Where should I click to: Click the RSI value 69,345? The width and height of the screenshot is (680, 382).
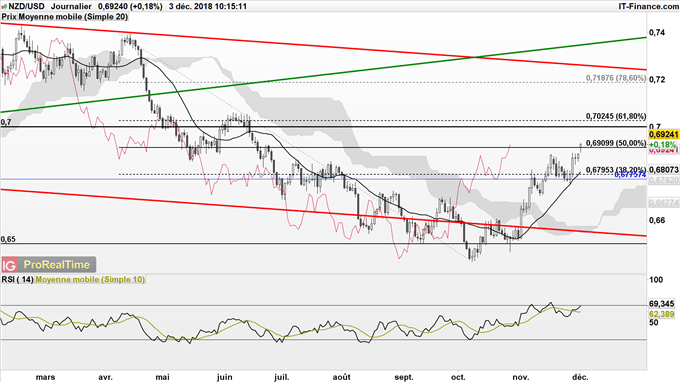[661, 304]
